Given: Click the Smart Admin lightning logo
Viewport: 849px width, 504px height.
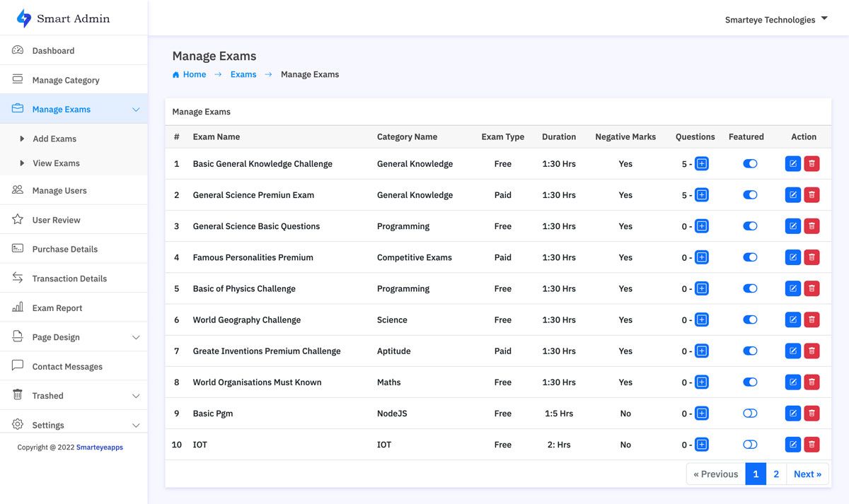Looking at the screenshot, I should pyautogui.click(x=24, y=19).
